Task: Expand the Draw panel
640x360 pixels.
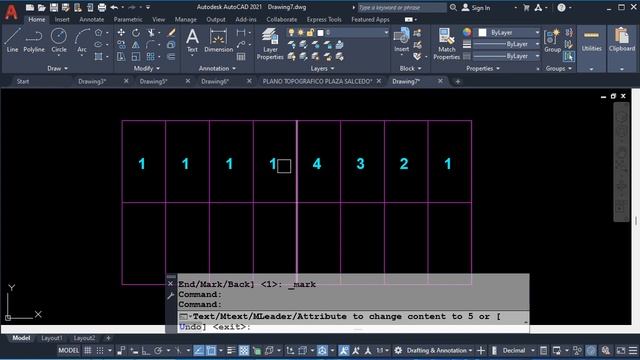Action: (57, 69)
